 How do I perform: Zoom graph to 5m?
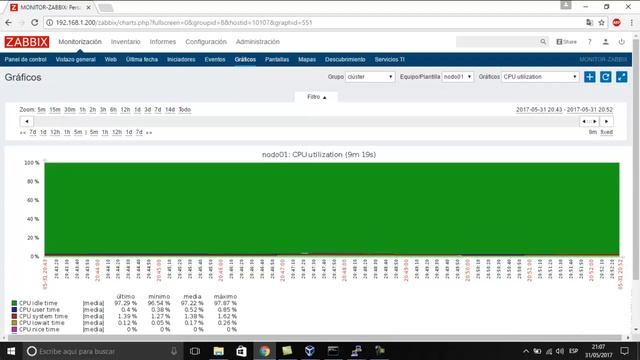pyautogui.click(x=42, y=110)
